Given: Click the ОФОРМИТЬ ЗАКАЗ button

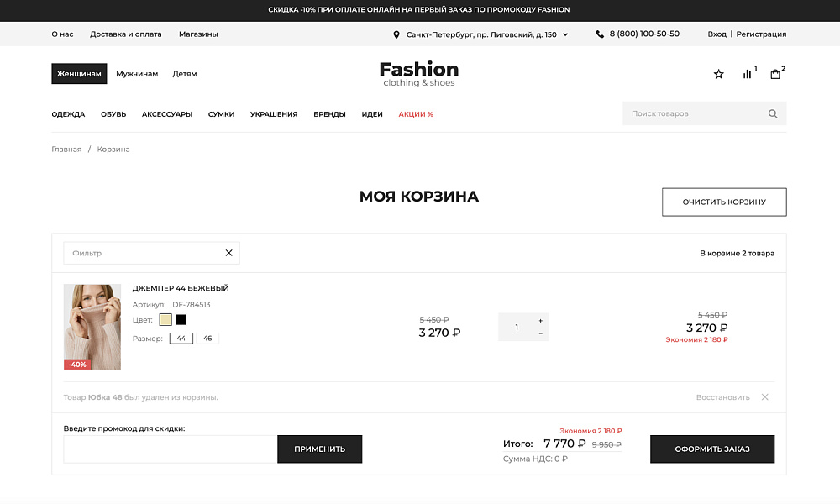Looking at the screenshot, I should (x=711, y=449).
